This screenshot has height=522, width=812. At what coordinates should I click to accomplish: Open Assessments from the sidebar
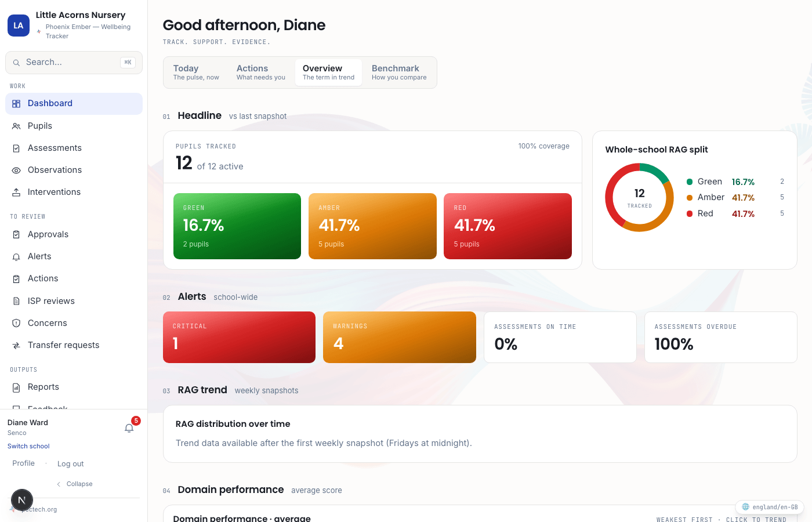tap(74, 148)
